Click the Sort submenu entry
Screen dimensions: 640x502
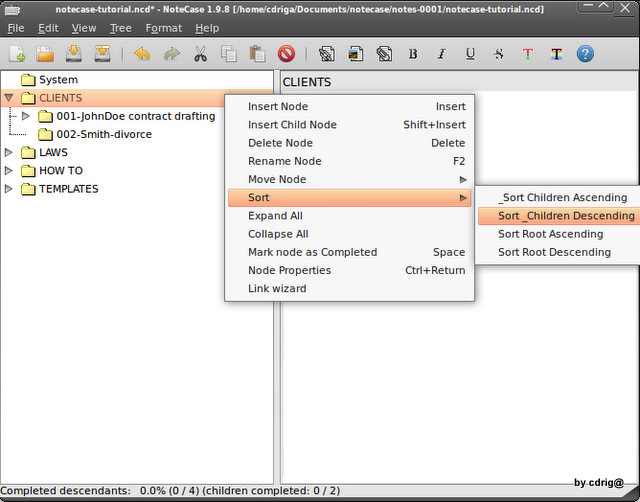[349, 198]
